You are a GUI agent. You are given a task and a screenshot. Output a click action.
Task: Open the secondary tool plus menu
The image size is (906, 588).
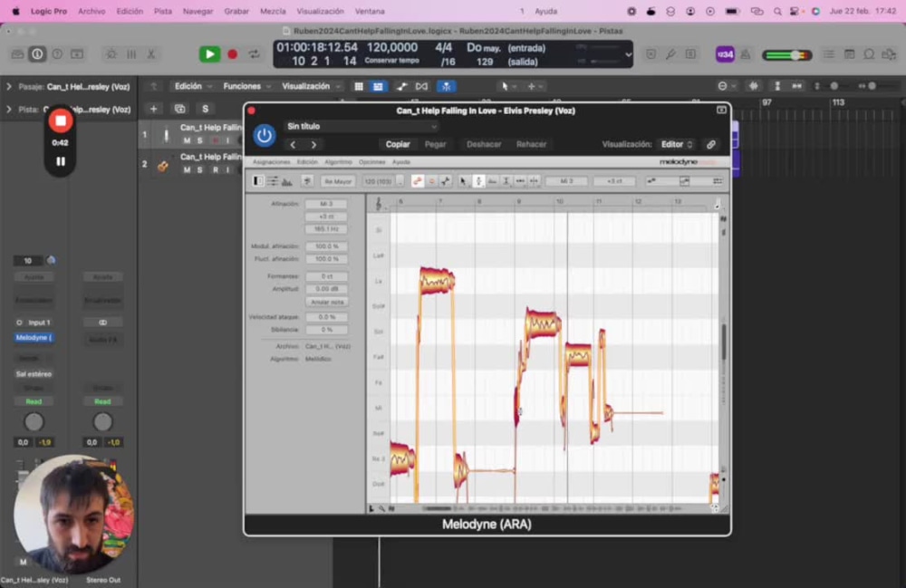pos(535,86)
